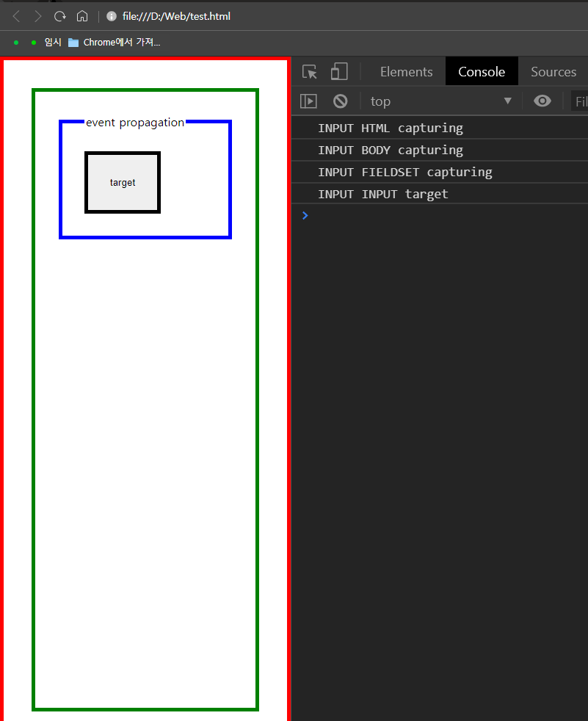This screenshot has height=721, width=588.
Task: Select the INPUT FIELDSET capturing log line
Action: (x=440, y=172)
